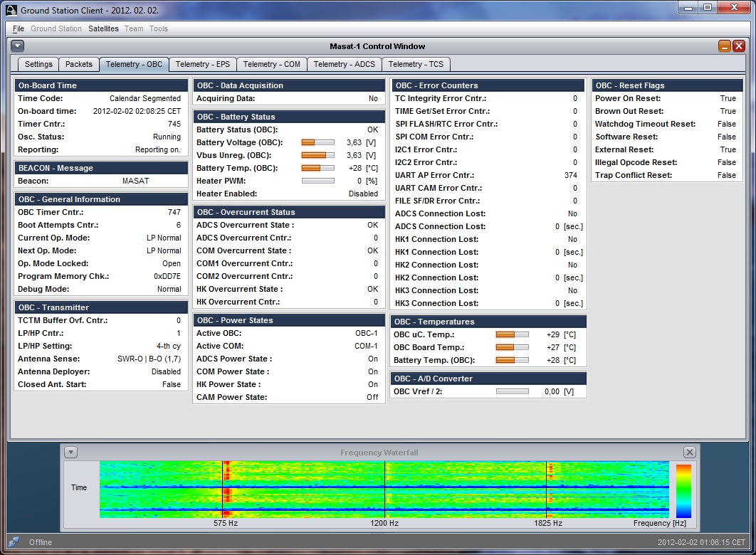Open the Satellites menu

coord(103,28)
